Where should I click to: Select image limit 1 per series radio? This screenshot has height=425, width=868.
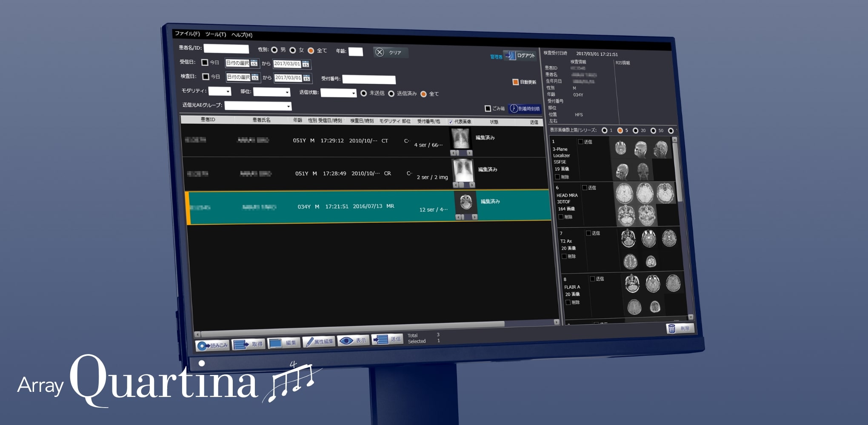coord(604,130)
